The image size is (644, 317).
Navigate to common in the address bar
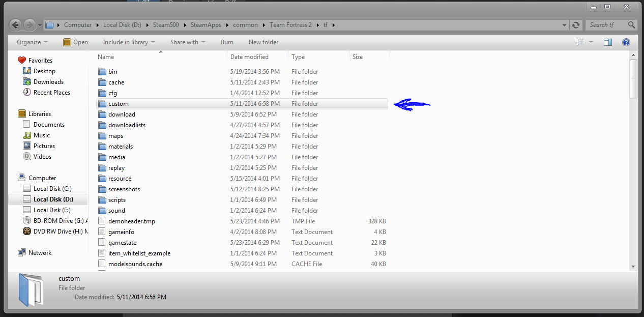click(x=245, y=25)
